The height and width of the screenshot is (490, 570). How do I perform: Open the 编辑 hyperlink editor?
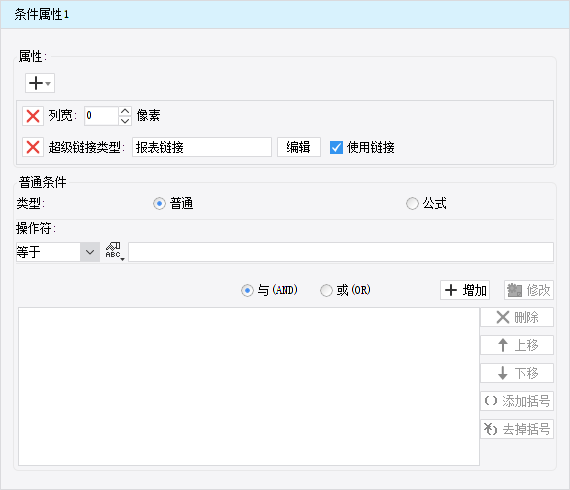299,147
